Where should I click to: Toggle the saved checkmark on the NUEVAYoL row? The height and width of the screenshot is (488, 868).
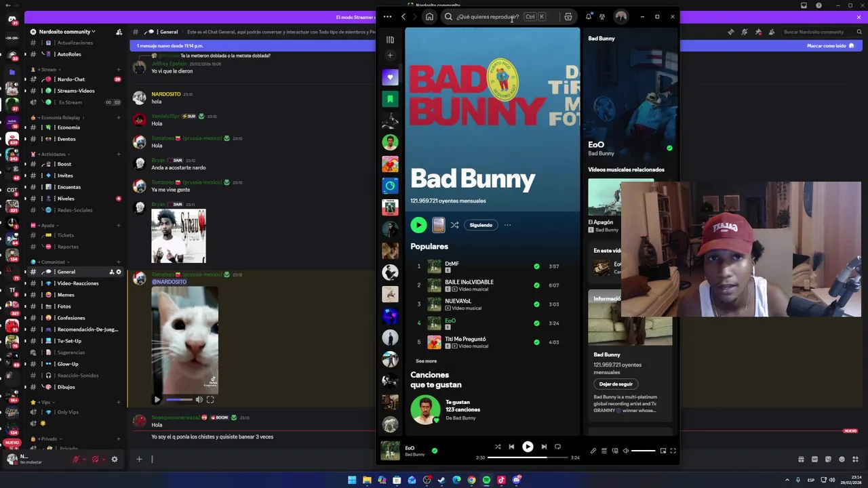pyautogui.click(x=536, y=304)
